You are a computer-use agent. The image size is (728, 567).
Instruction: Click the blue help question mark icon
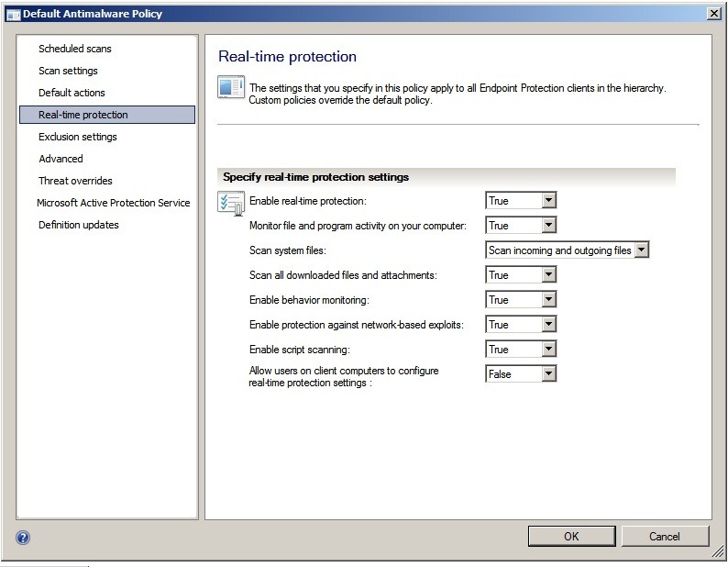click(x=23, y=538)
